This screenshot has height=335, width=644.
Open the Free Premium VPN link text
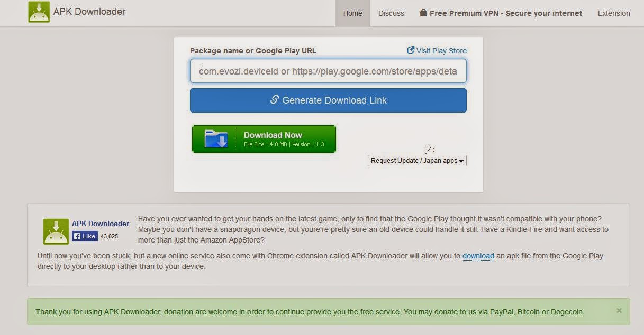click(x=506, y=13)
